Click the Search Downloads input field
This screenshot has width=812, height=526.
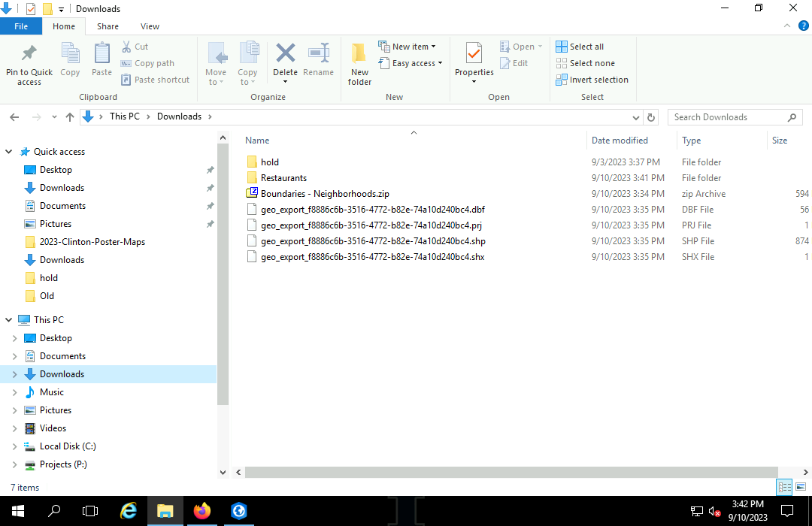point(726,117)
